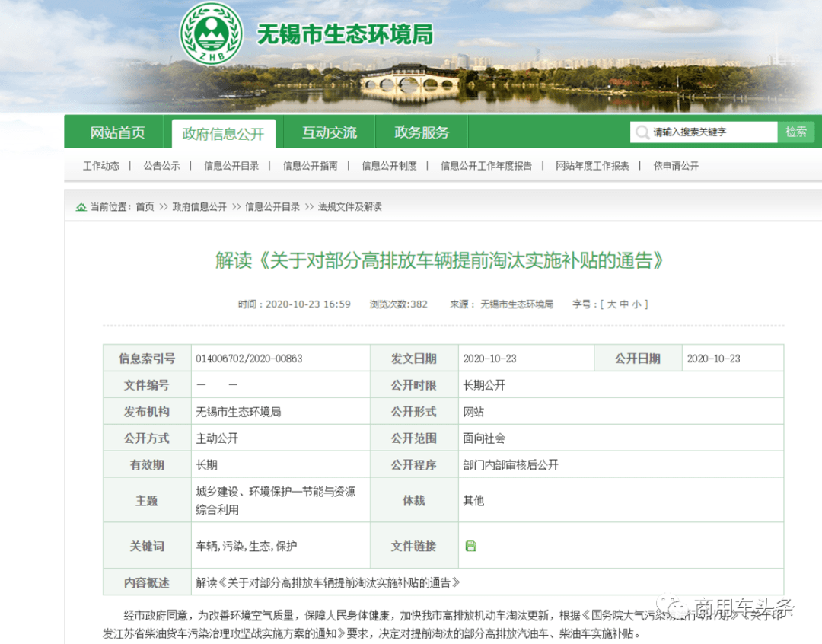Open 工作动态 submenu link

tap(101, 166)
